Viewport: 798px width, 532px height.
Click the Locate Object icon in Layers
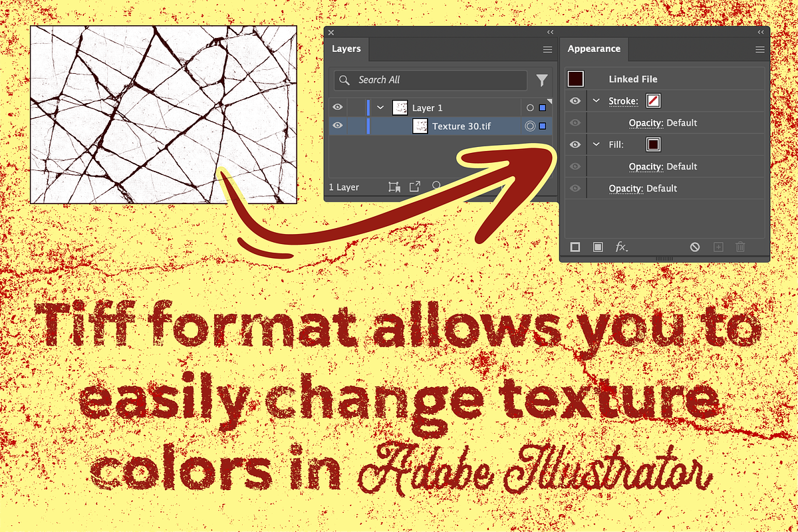tap(436, 187)
